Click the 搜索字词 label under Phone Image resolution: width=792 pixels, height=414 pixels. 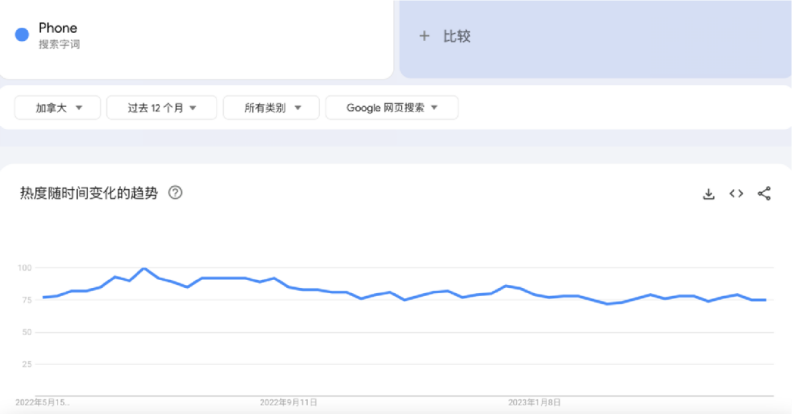tap(59, 44)
